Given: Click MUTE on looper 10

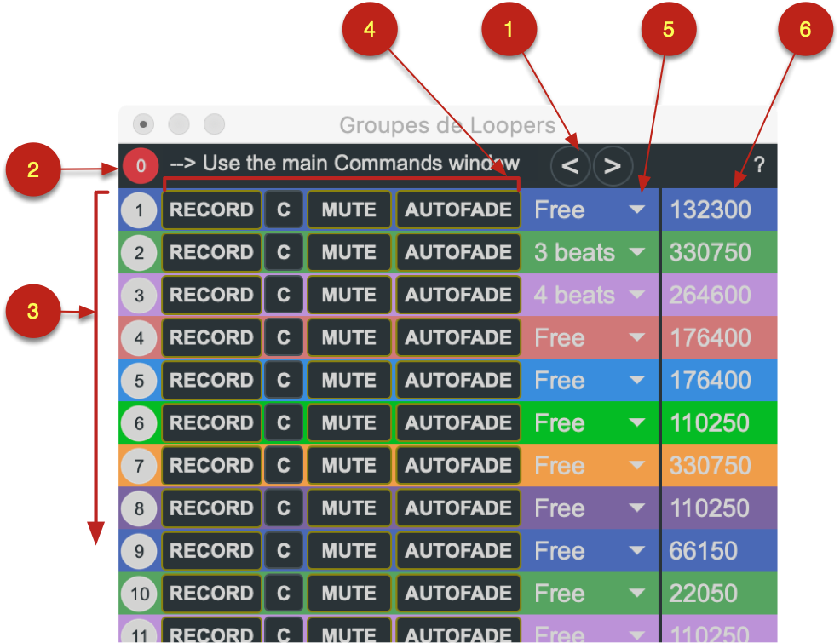Looking at the screenshot, I should (x=349, y=594).
